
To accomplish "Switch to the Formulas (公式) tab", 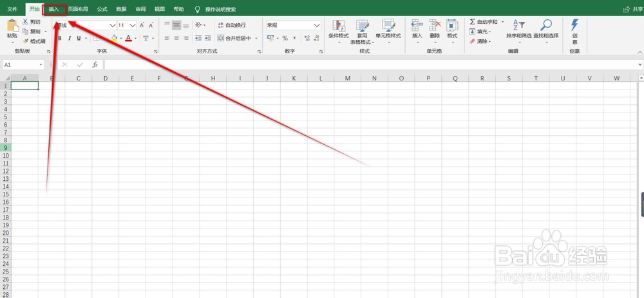I will click(x=102, y=9).
